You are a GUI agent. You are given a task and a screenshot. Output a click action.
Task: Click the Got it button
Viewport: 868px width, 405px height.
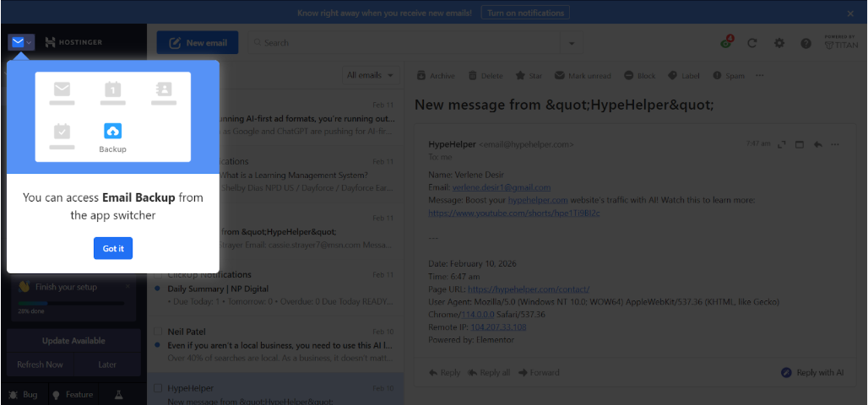click(113, 248)
